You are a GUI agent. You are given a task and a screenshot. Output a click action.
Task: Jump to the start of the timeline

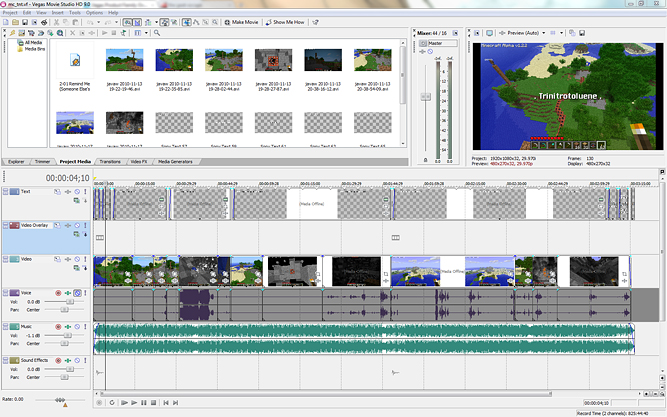click(166, 403)
